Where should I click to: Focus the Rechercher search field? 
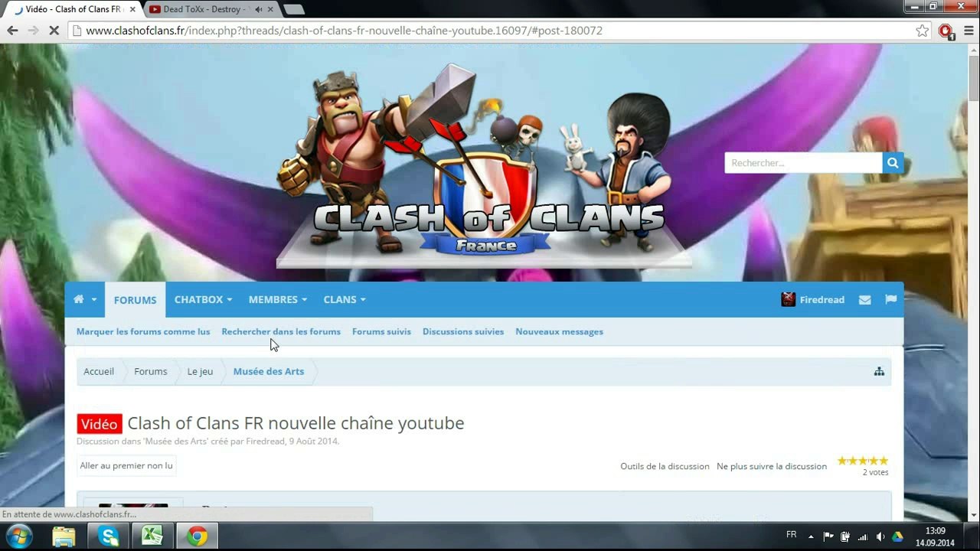803,162
